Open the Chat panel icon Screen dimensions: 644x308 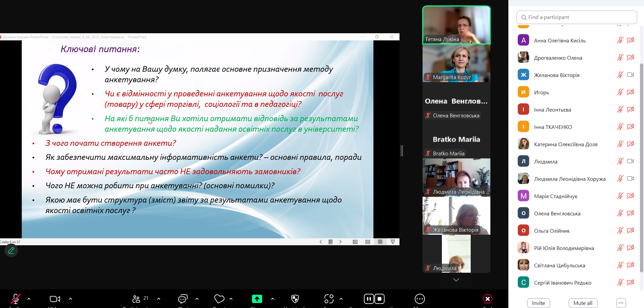183,299
